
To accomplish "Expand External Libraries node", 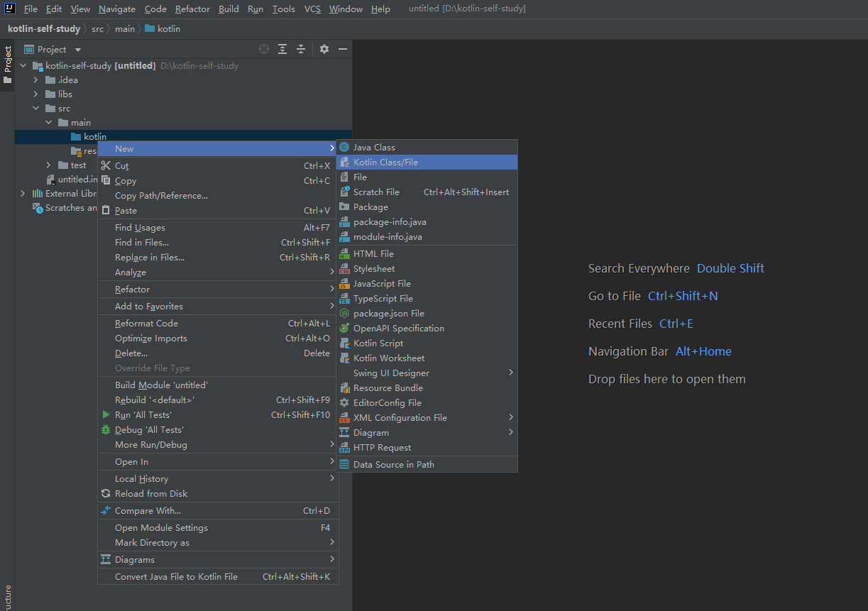I will tap(23, 194).
